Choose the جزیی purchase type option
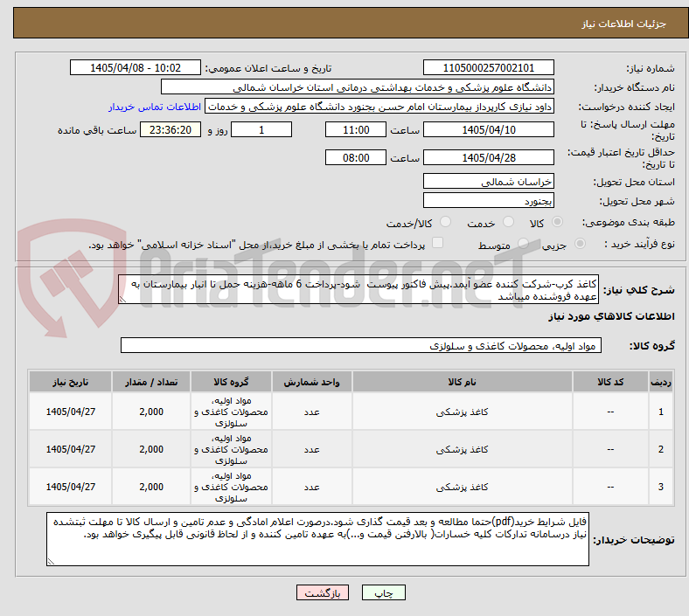 pyautogui.click(x=580, y=243)
